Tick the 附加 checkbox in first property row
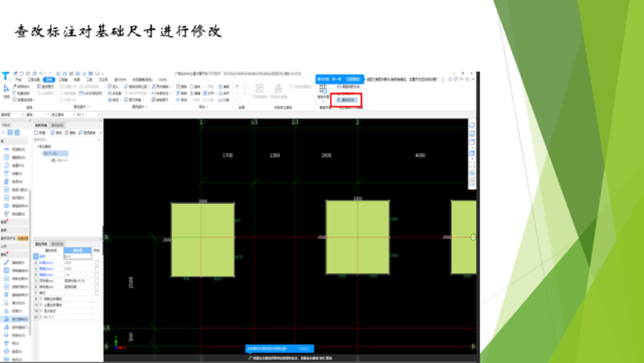644x363 pixels. [x=97, y=257]
